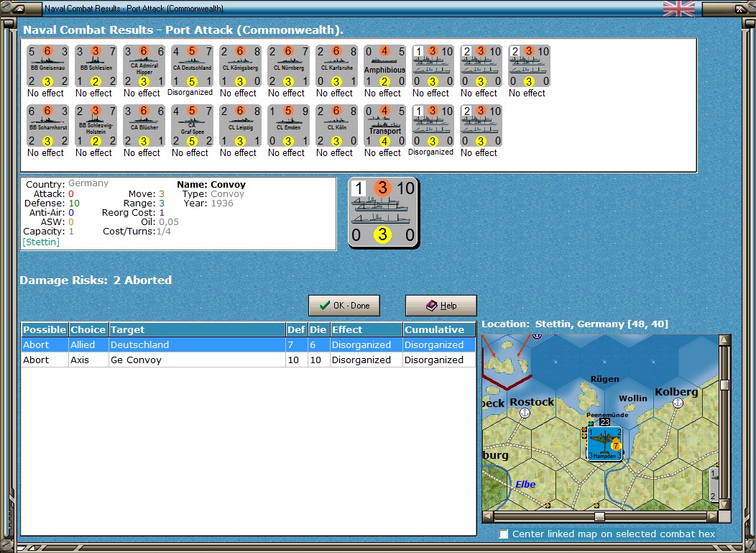Click map scroll right arrow
The height and width of the screenshot is (553, 756).
tap(713, 516)
